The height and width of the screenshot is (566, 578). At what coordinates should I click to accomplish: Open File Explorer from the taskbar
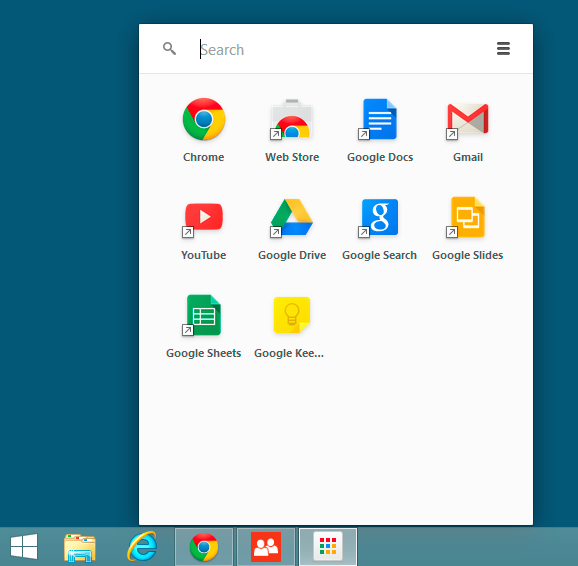tap(80, 548)
